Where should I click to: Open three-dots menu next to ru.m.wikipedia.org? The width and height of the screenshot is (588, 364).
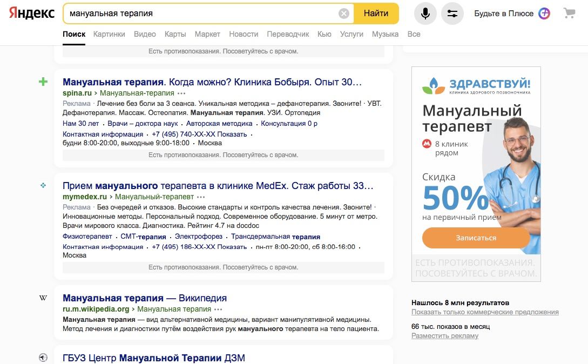coord(218,309)
